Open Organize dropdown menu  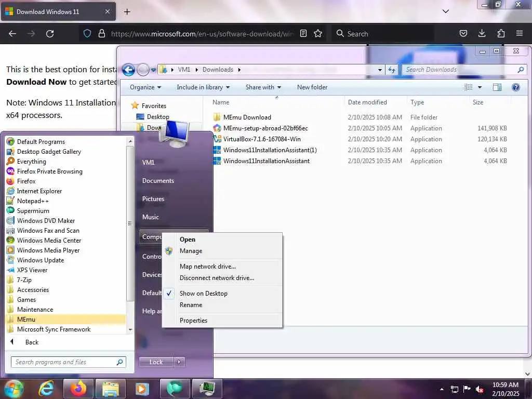pos(145,87)
